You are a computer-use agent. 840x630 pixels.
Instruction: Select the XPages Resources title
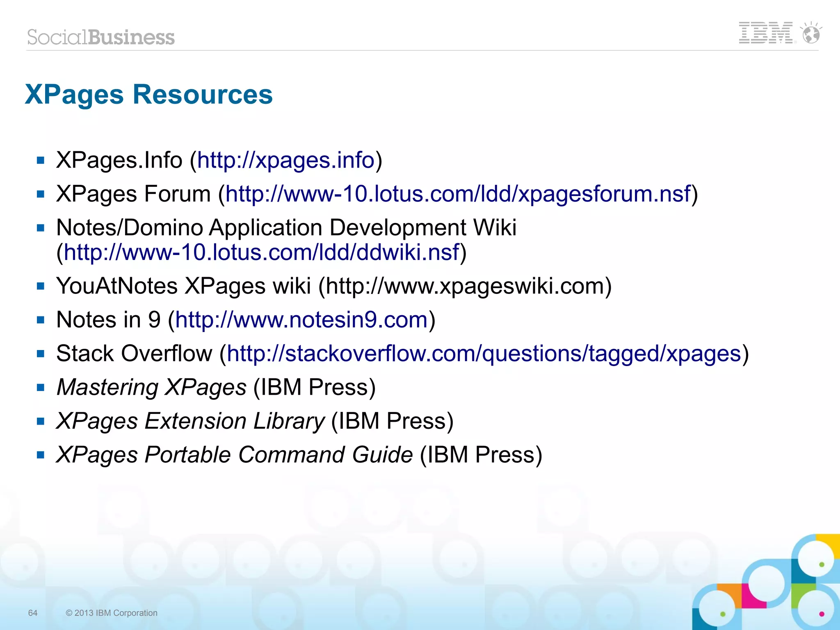[149, 95]
